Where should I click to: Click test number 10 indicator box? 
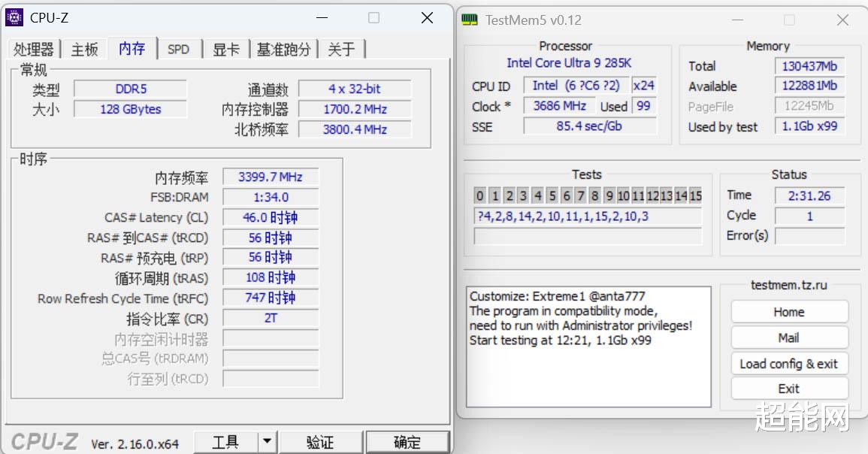coord(624,195)
